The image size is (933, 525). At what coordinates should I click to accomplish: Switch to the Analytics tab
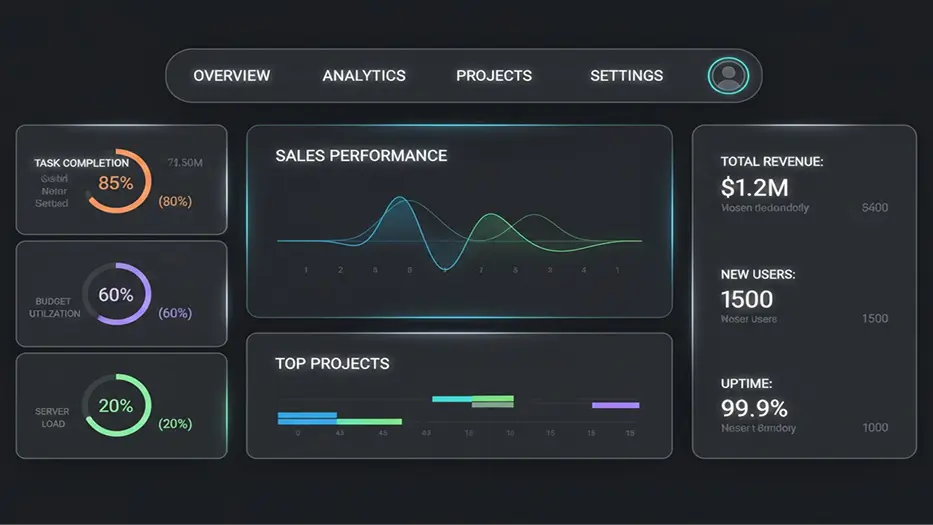pyautogui.click(x=364, y=76)
